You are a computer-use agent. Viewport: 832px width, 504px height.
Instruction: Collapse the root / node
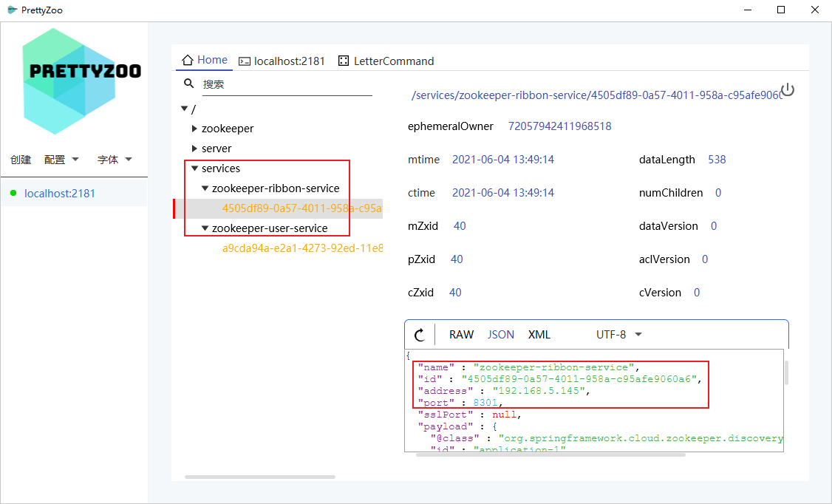[x=184, y=108]
